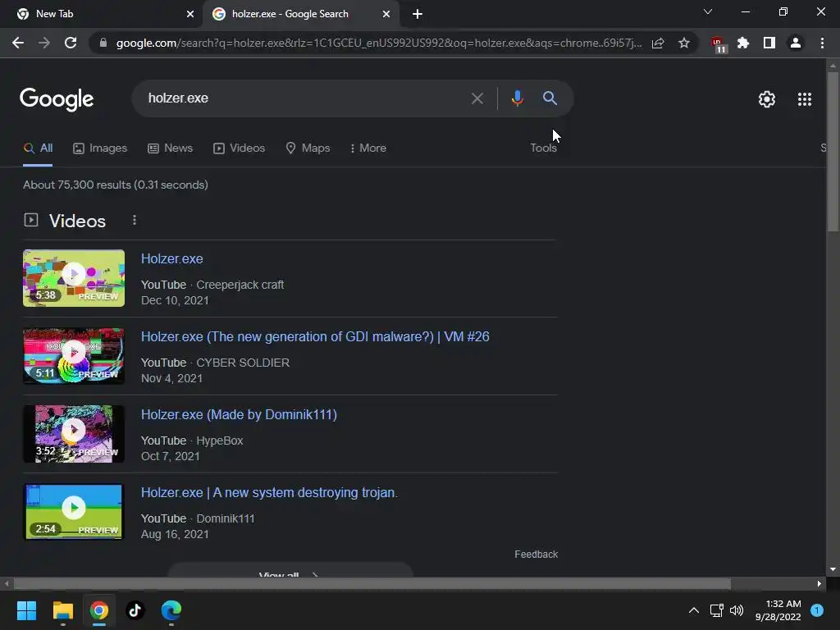The image size is (840, 630).
Task: Open Holzer.exe (Made by Dominik111) link
Action: (x=239, y=414)
